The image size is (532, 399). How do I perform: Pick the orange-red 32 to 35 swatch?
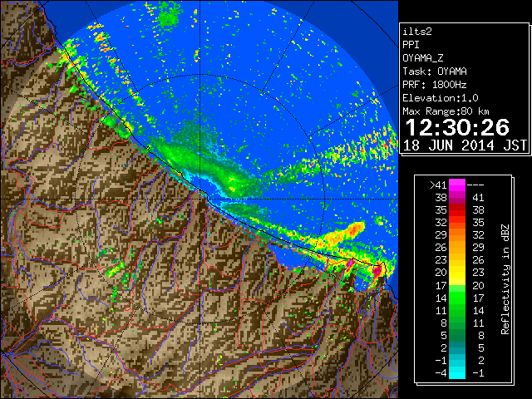[x=457, y=223]
